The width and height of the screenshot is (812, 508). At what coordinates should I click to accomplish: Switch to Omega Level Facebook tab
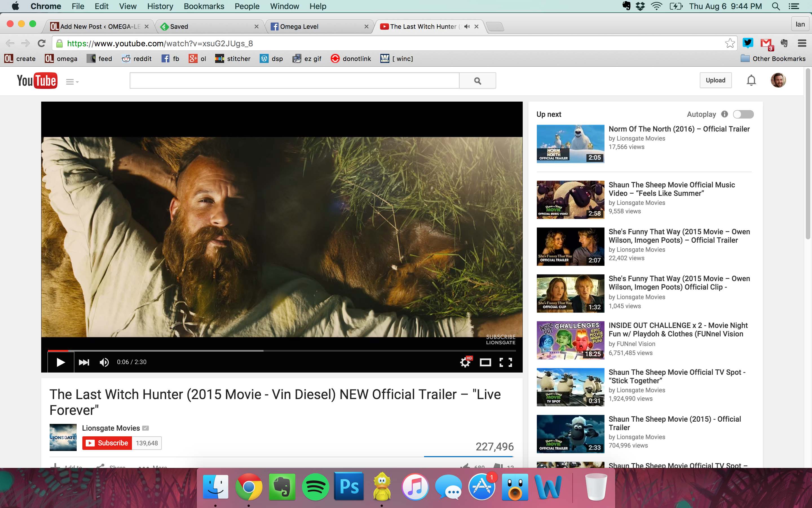tap(319, 27)
